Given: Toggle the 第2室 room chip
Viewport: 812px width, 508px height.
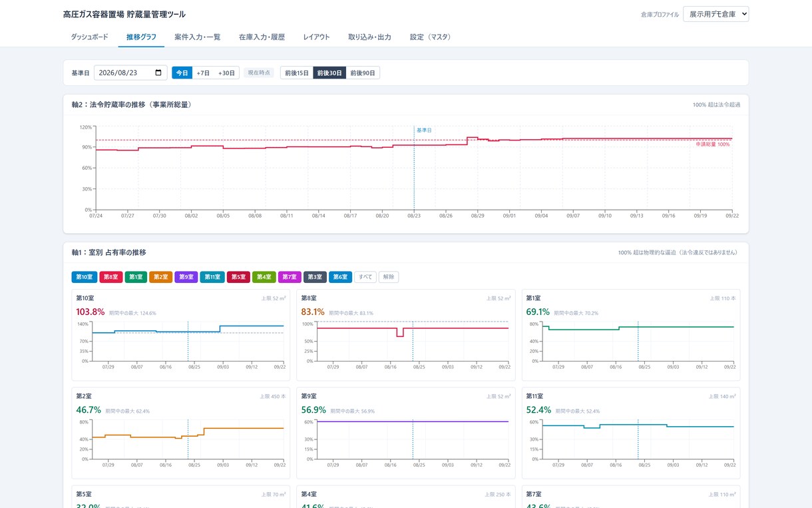Looking at the screenshot, I should point(160,277).
